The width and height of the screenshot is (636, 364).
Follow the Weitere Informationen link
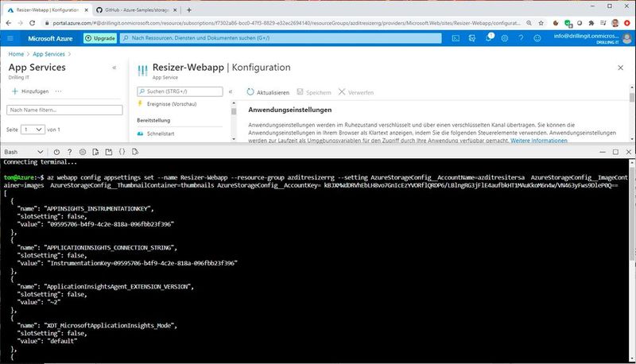point(539,140)
